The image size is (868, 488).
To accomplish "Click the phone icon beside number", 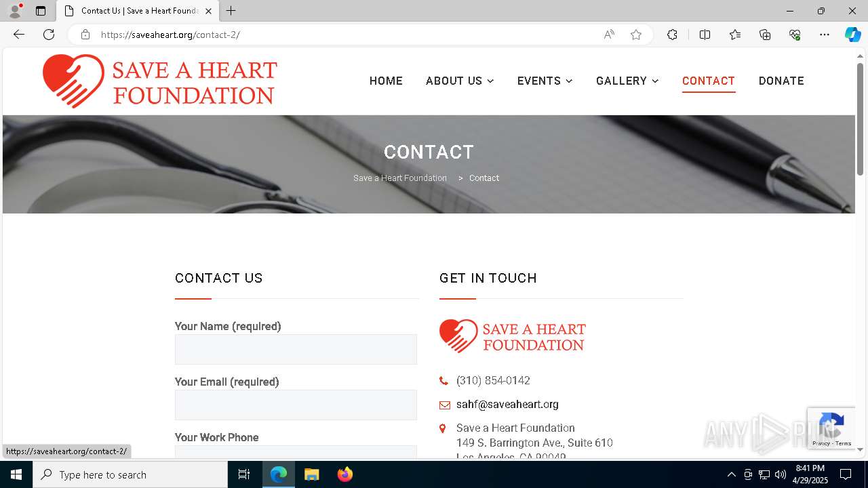I will coord(443,381).
